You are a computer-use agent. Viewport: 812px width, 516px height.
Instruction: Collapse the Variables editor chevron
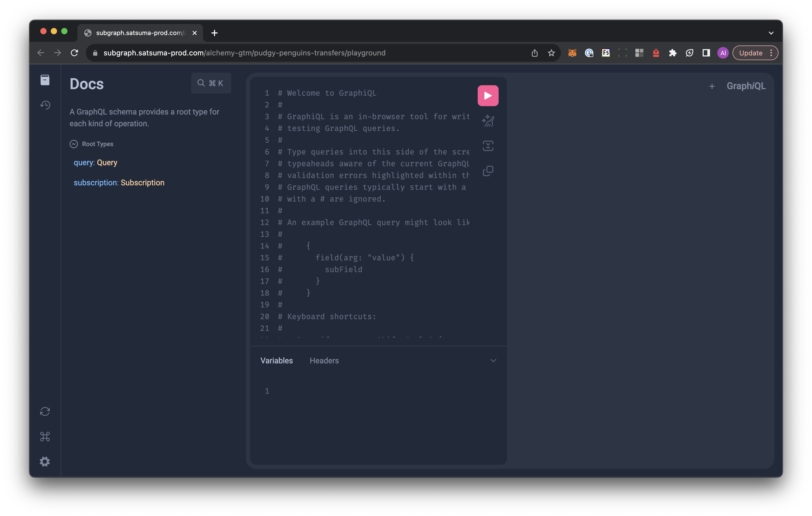[x=493, y=361]
